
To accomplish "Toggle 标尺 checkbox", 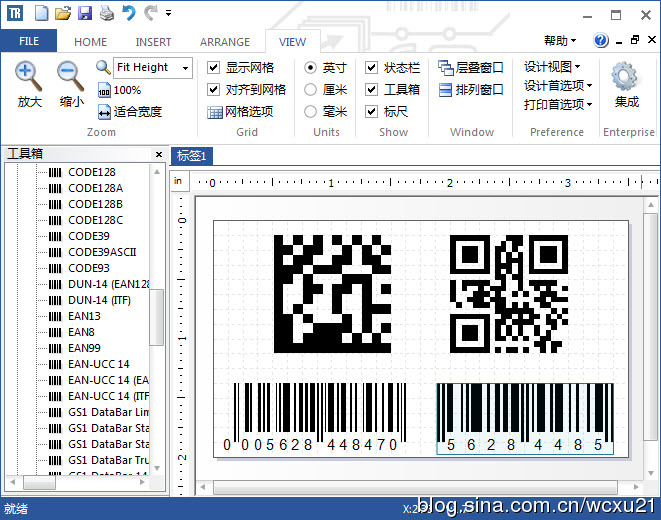I will click(x=371, y=112).
